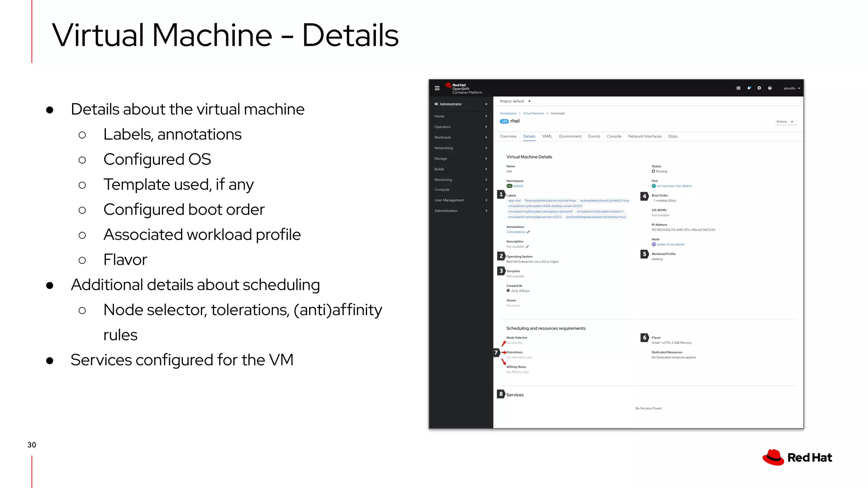Click the vm.kubevirt.io/template.version label
The image size is (868, 488).
(x=535, y=217)
